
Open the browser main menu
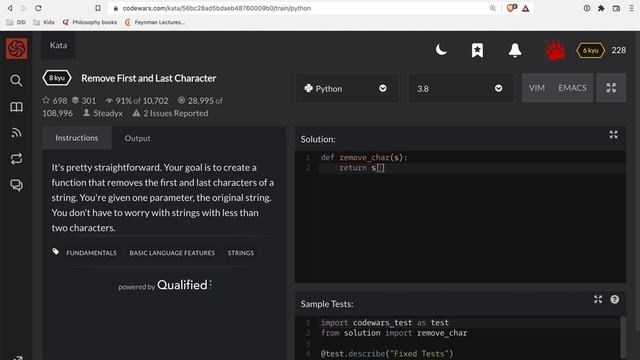[631, 8]
